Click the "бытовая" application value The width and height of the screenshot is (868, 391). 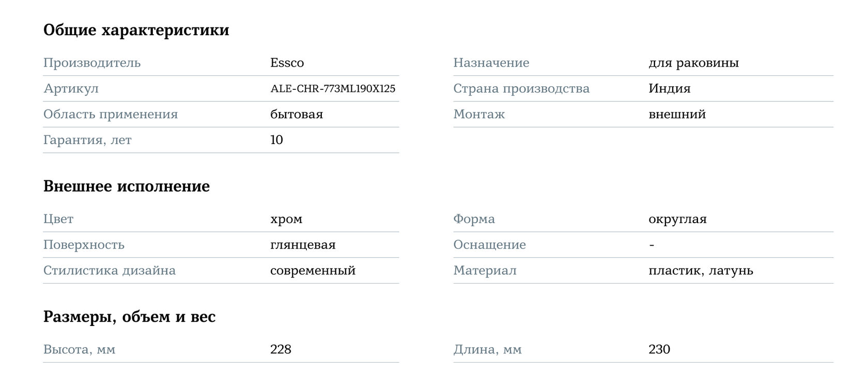[x=297, y=115]
